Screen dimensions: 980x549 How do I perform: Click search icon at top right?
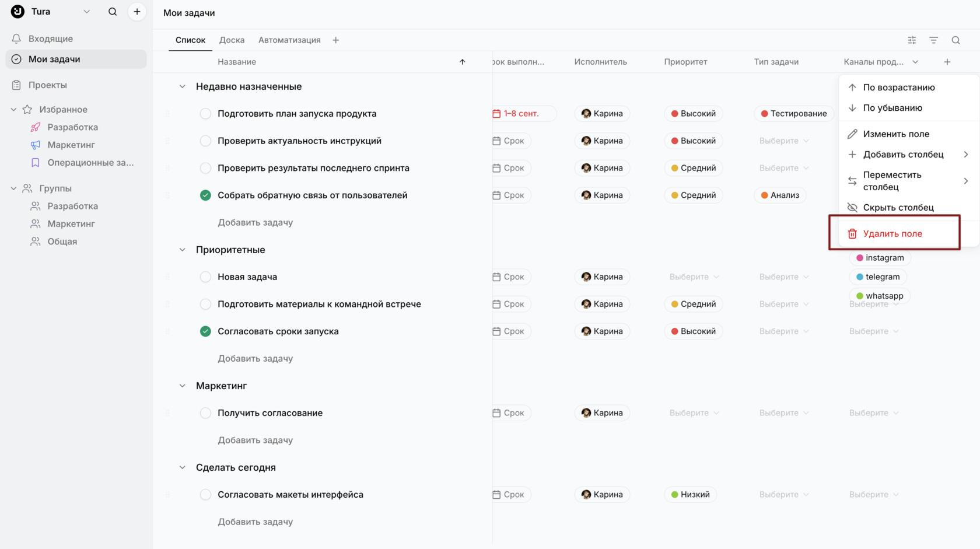click(956, 40)
